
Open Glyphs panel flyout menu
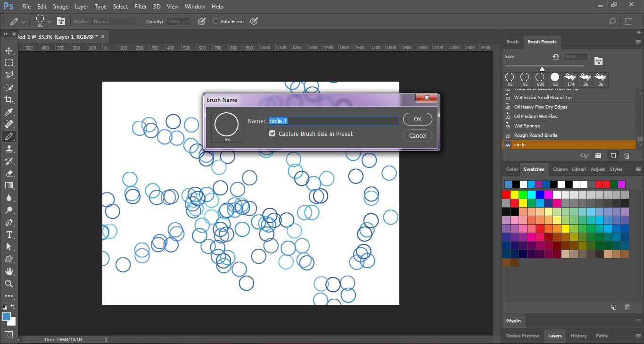click(638, 321)
